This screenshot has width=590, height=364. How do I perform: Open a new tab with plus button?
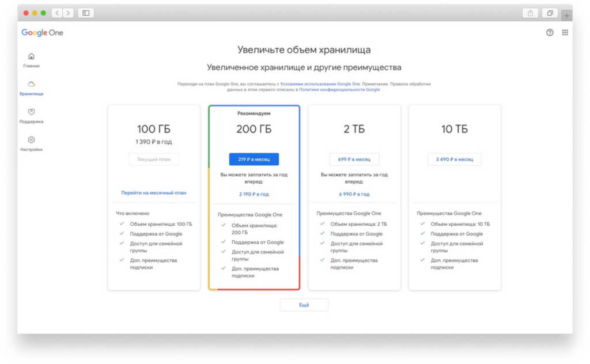(x=567, y=16)
